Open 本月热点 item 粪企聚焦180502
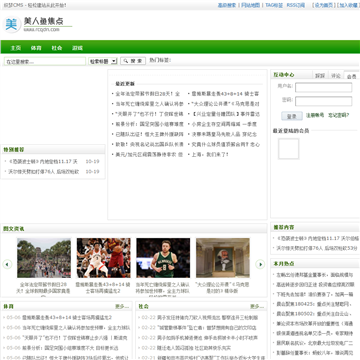 point(314,314)
